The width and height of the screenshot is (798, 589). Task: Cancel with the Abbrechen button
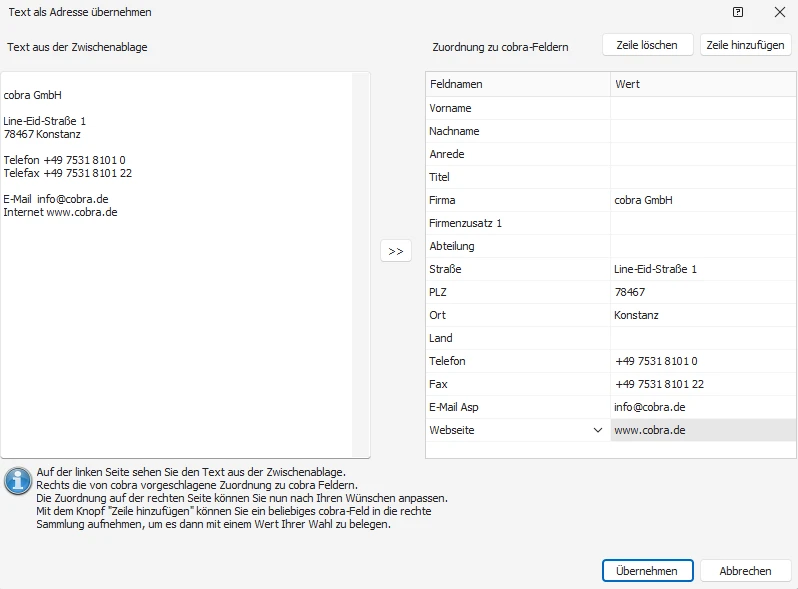(x=746, y=571)
